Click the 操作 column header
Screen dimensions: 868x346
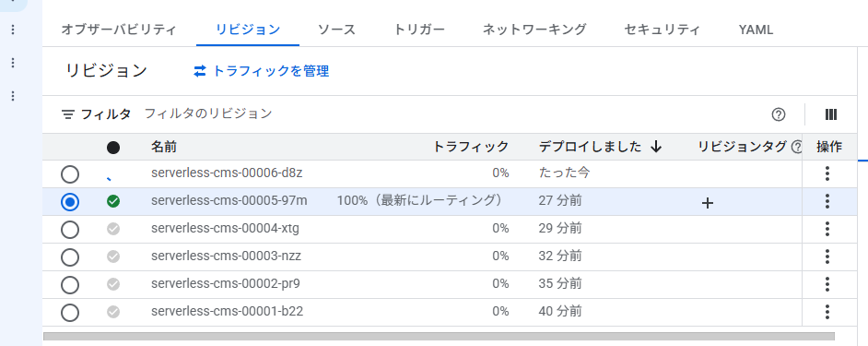828,147
